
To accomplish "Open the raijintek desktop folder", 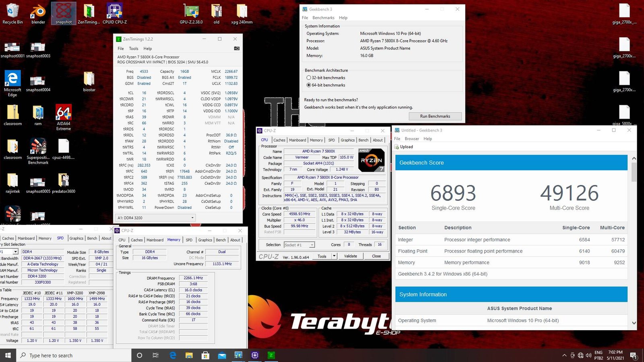I will pyautogui.click(x=12, y=183).
